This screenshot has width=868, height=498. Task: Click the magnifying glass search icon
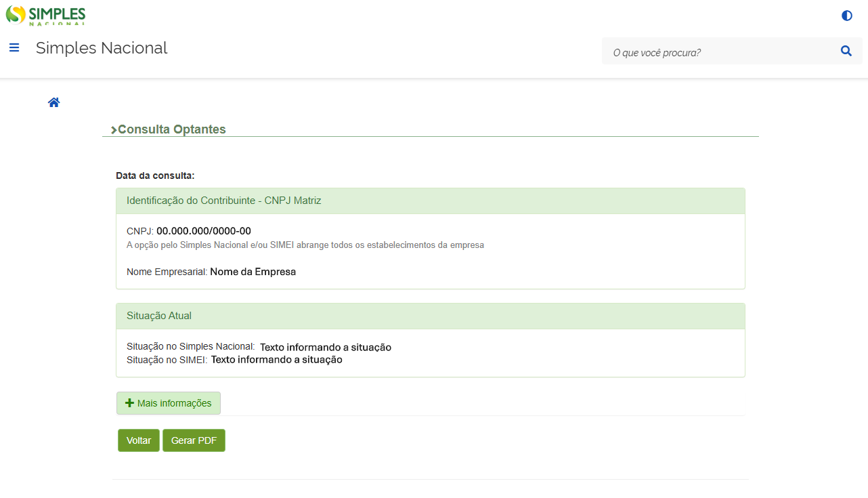tap(846, 51)
